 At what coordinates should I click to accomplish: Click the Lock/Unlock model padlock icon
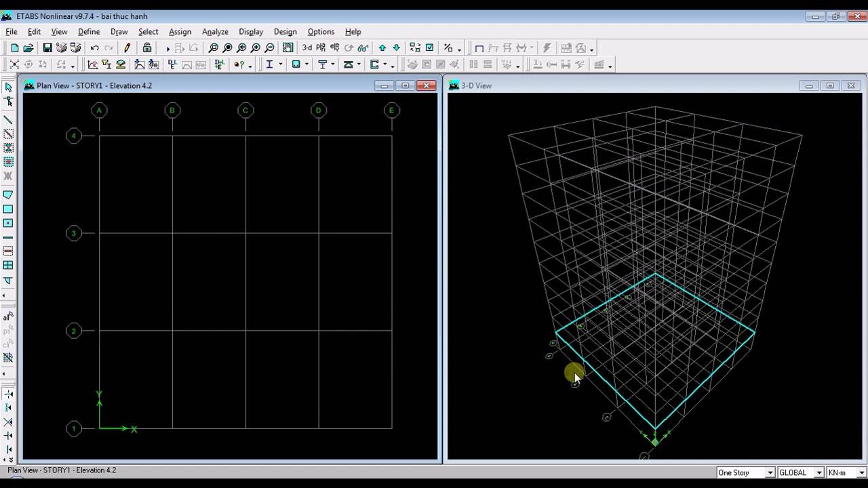point(147,48)
